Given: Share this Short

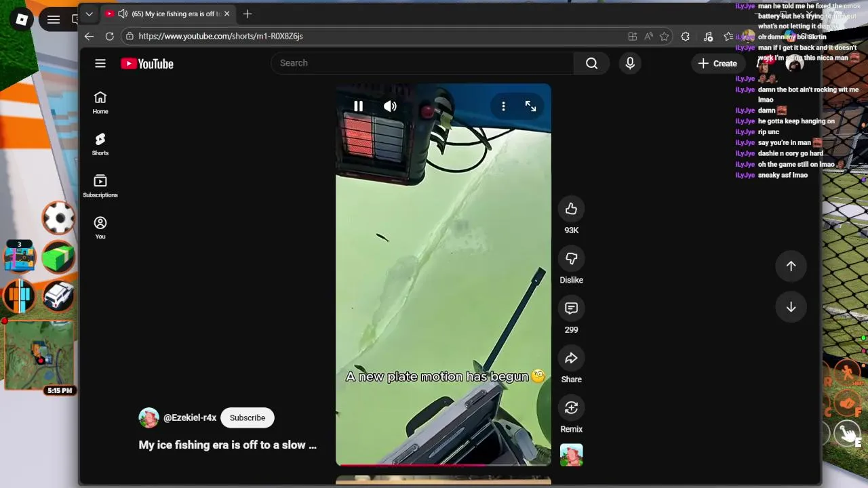Looking at the screenshot, I should [x=571, y=358].
